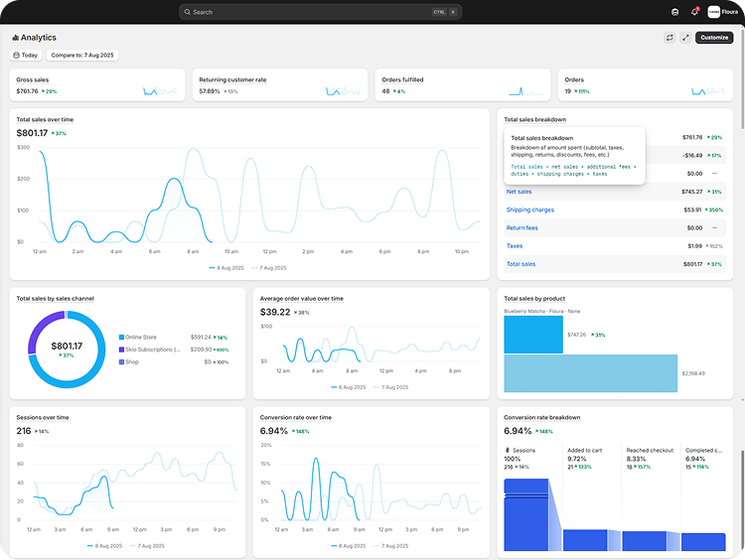Toggle the 7 Aug 2025 legend in the average order value chart
Viewport: 745px width, 560px height.
coord(391,387)
